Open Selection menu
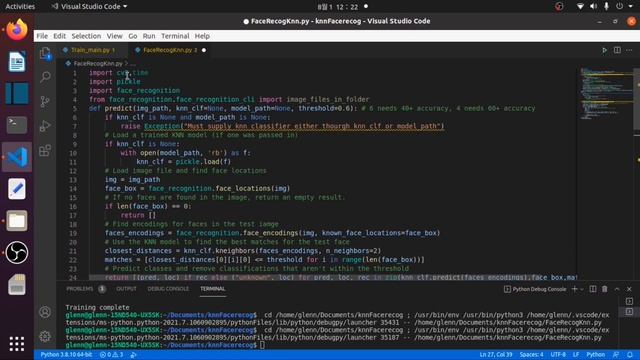Screen dimensions: 640x360 coord(86,36)
